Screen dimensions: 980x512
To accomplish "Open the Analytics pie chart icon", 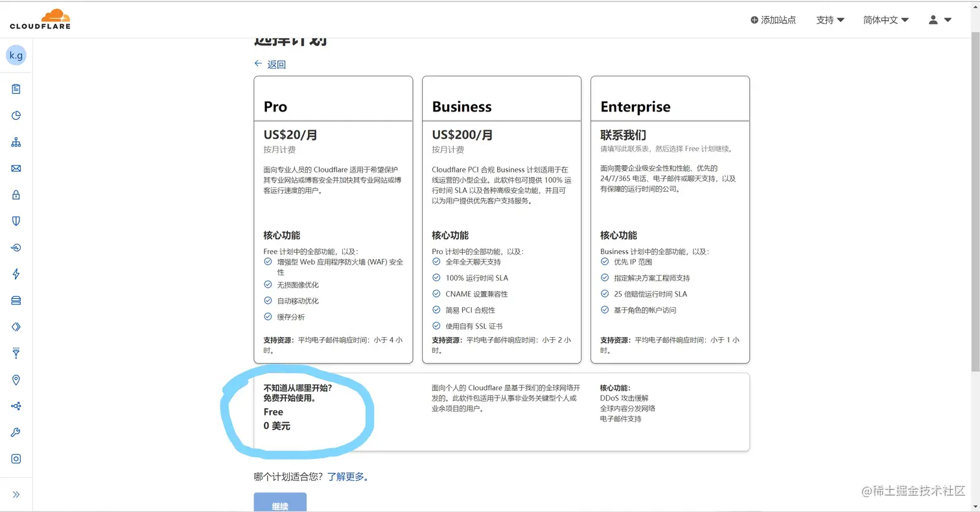I will click(16, 115).
